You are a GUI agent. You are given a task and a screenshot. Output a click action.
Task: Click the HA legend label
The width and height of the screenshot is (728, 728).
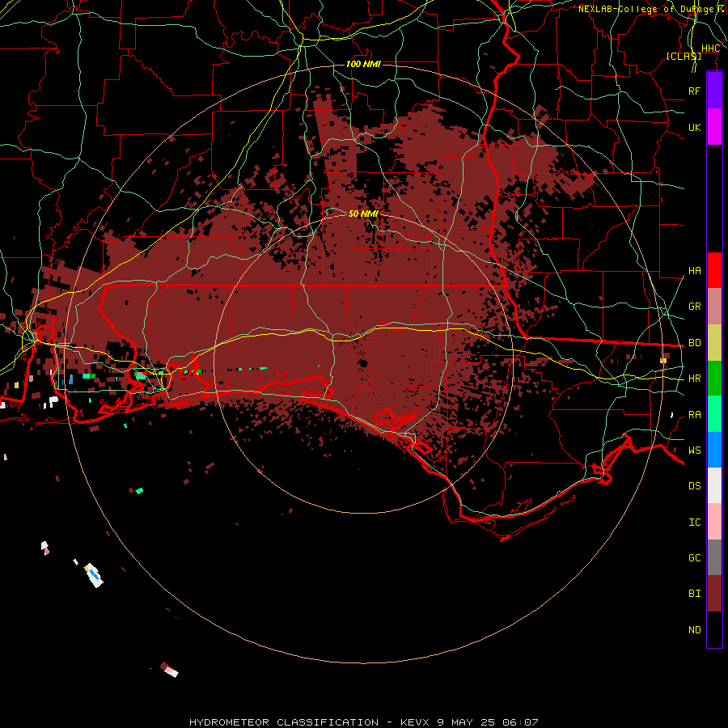click(694, 270)
